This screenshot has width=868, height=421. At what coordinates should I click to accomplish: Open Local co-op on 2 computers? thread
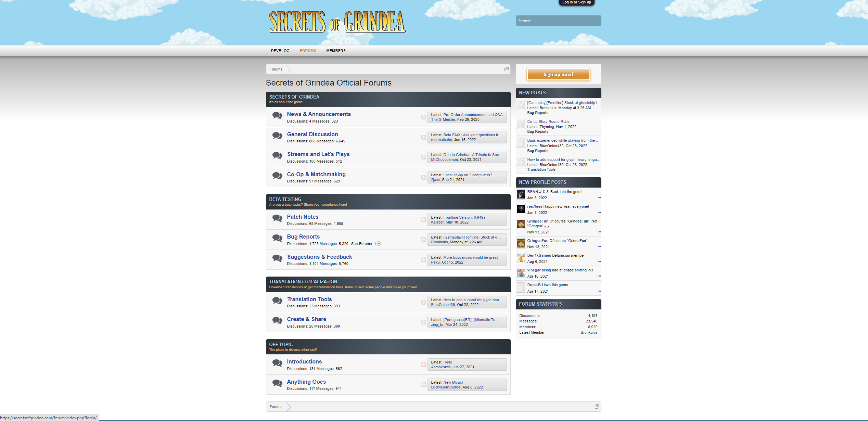click(468, 175)
